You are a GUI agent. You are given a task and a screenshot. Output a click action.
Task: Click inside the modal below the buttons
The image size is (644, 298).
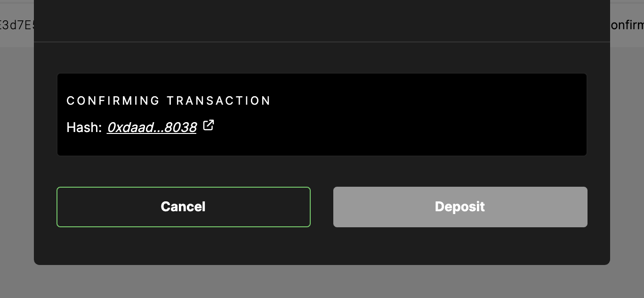tap(322, 245)
